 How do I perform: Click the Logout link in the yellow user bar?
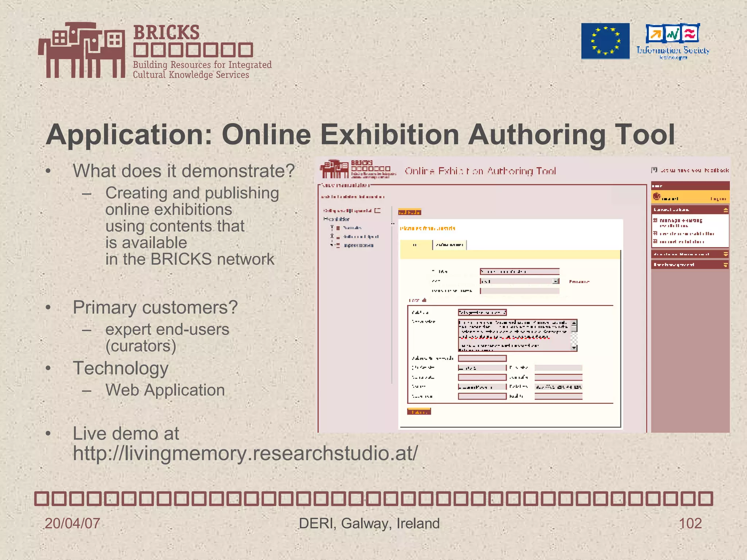tap(718, 199)
